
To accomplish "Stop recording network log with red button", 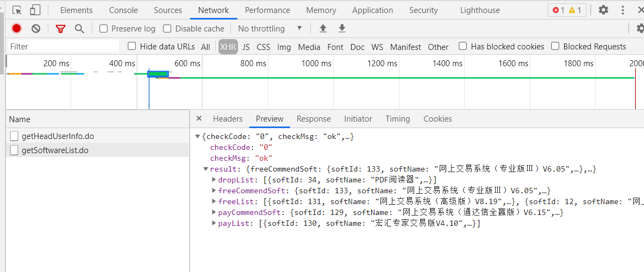I will tap(16, 28).
